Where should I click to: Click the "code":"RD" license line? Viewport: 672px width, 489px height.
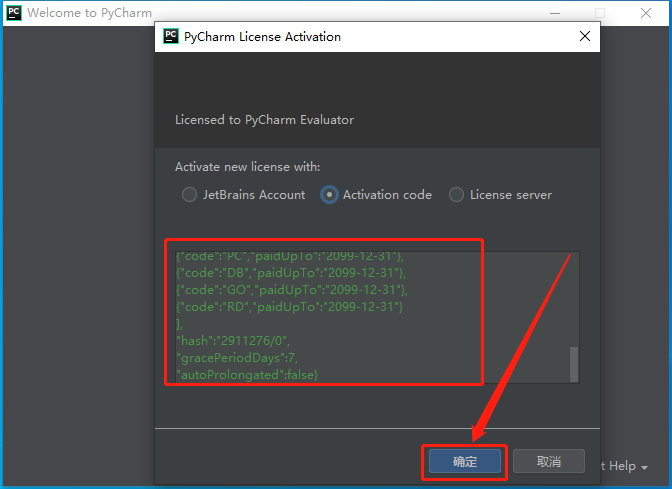tap(290, 307)
